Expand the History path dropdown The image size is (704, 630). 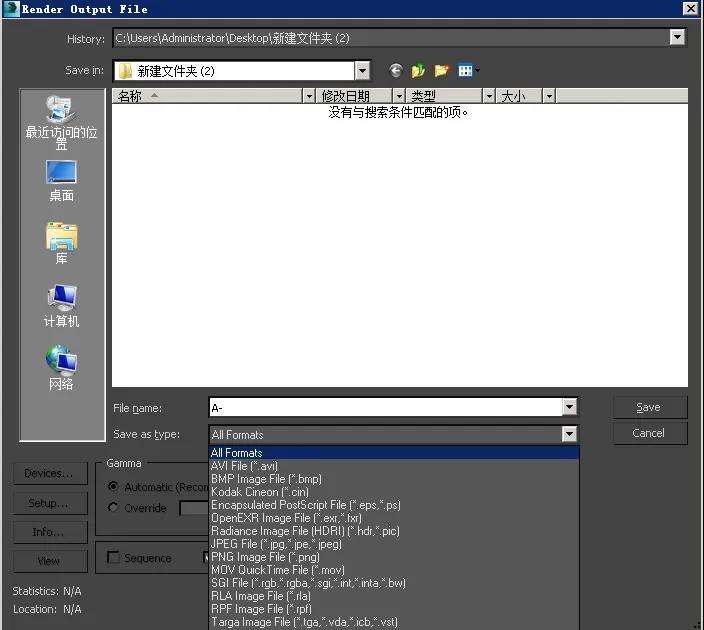[677, 37]
